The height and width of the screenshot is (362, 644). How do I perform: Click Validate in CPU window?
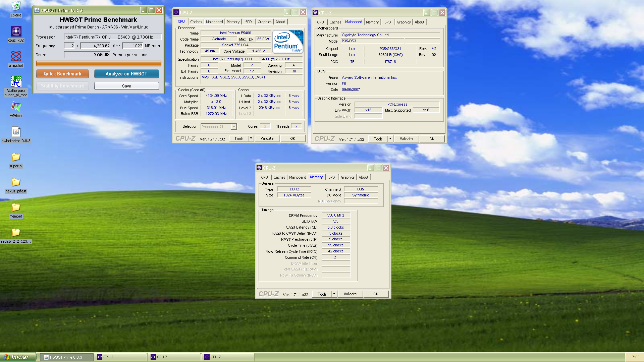tap(267, 138)
